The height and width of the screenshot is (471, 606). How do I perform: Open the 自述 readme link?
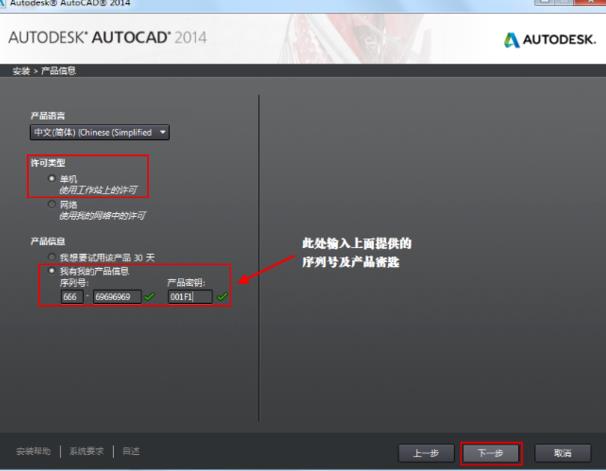pyautogui.click(x=131, y=452)
